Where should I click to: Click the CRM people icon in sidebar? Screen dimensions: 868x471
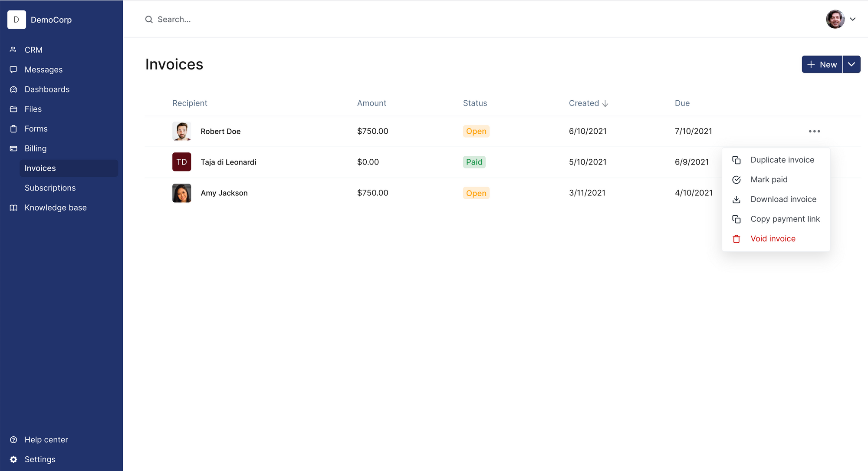(13, 49)
